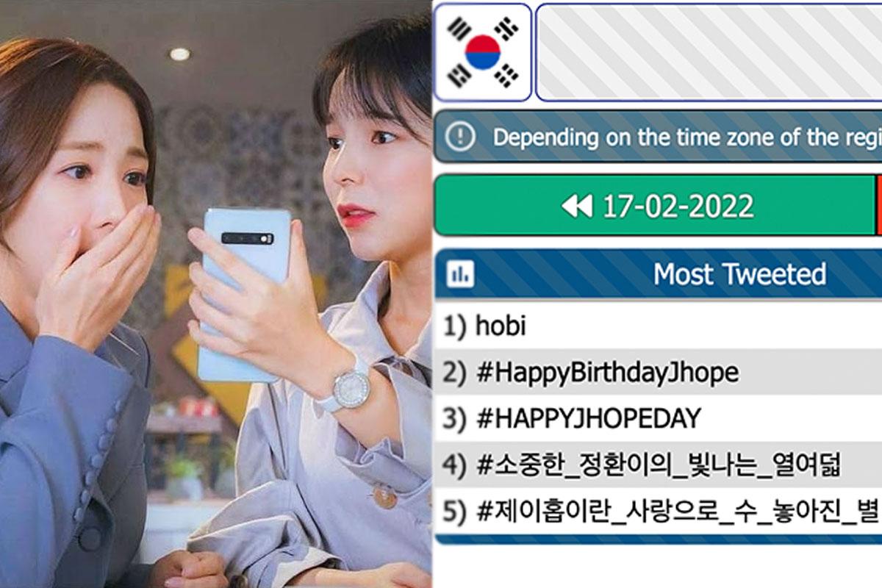Click the red button next to date
882x588 pixels.
point(879,206)
